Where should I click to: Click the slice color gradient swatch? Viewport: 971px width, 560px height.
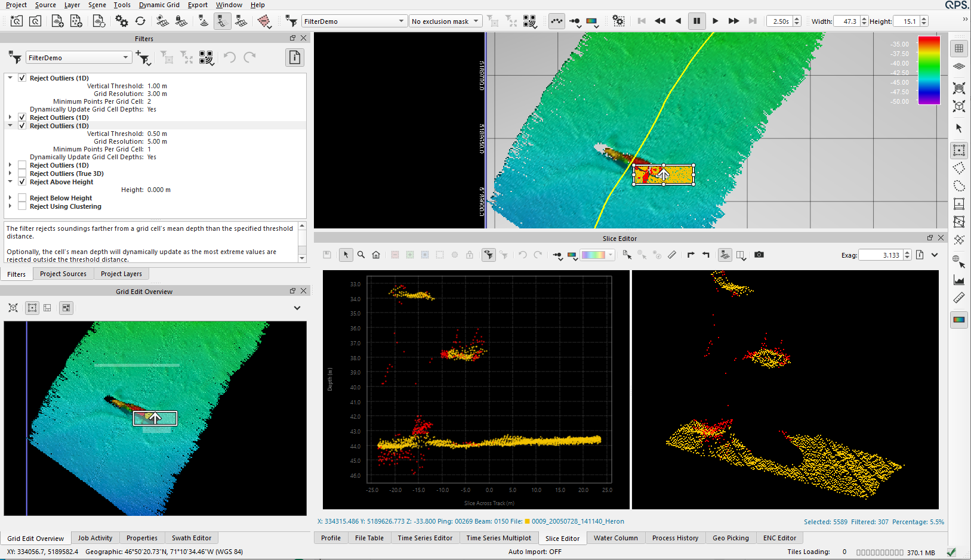point(593,255)
